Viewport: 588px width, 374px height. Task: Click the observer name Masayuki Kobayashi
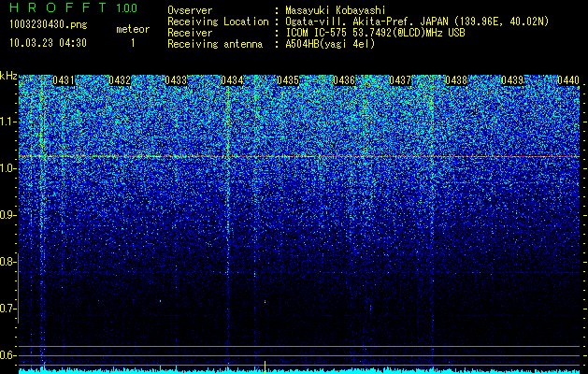pyautogui.click(x=336, y=11)
